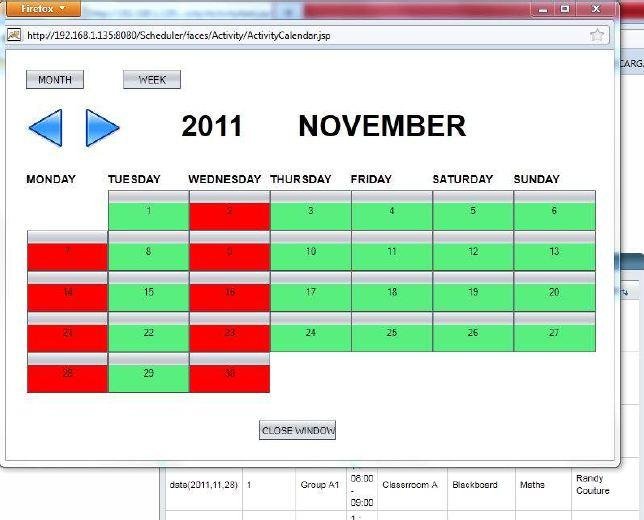The image size is (644, 520).
Task: Select November 9 red day cell
Action: tap(230, 251)
